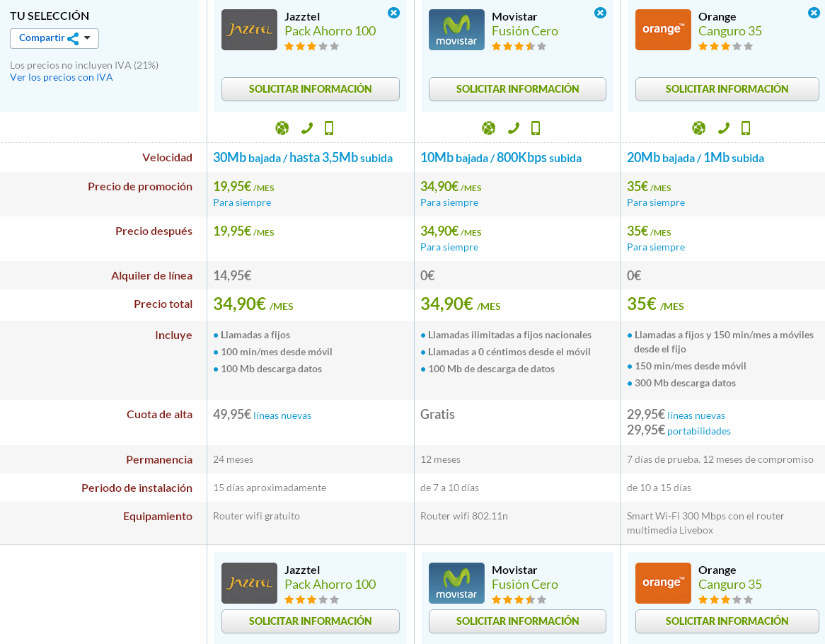Click the landline phone icon under Movistar
The image size is (825, 644).
513,128
